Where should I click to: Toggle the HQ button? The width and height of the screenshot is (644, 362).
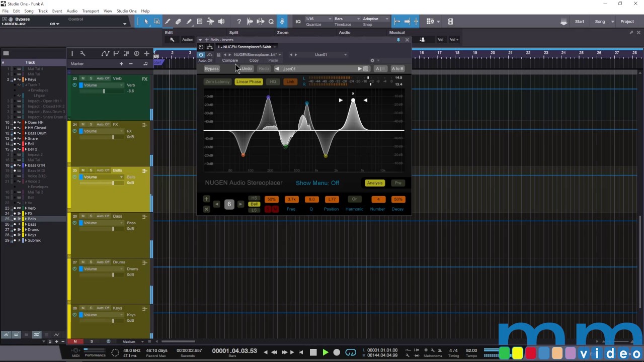pyautogui.click(x=273, y=82)
